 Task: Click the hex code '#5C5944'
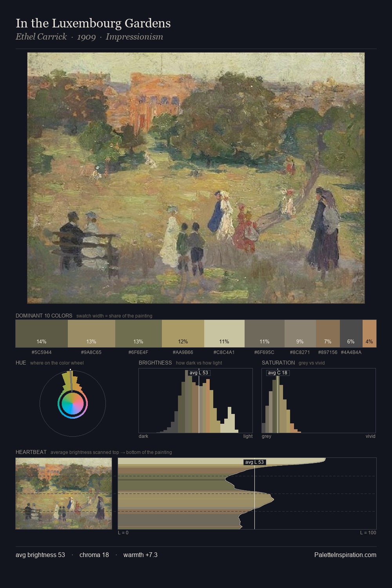pos(42,352)
